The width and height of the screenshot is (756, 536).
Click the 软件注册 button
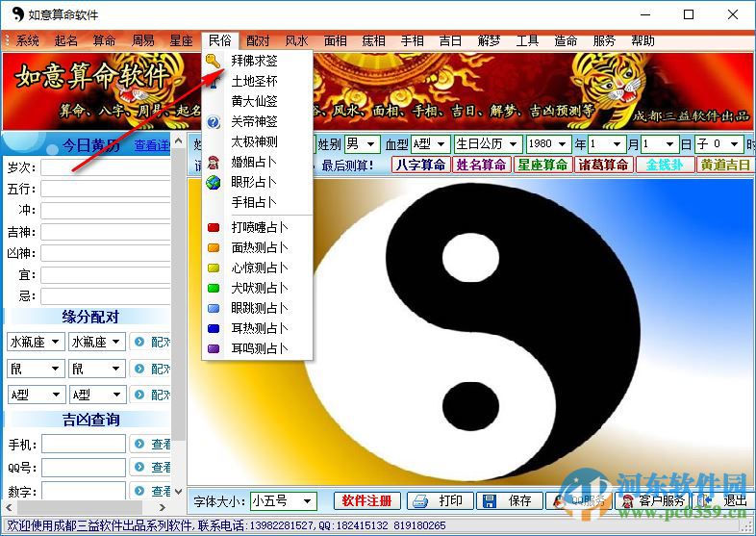tap(366, 501)
